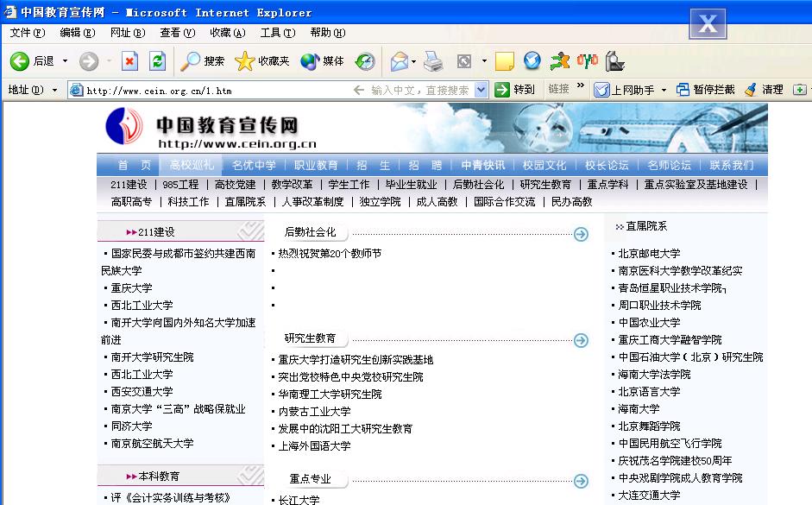This screenshot has height=505, width=812.
Task: Refresh the page with the green arrows icon
Action: 157,61
